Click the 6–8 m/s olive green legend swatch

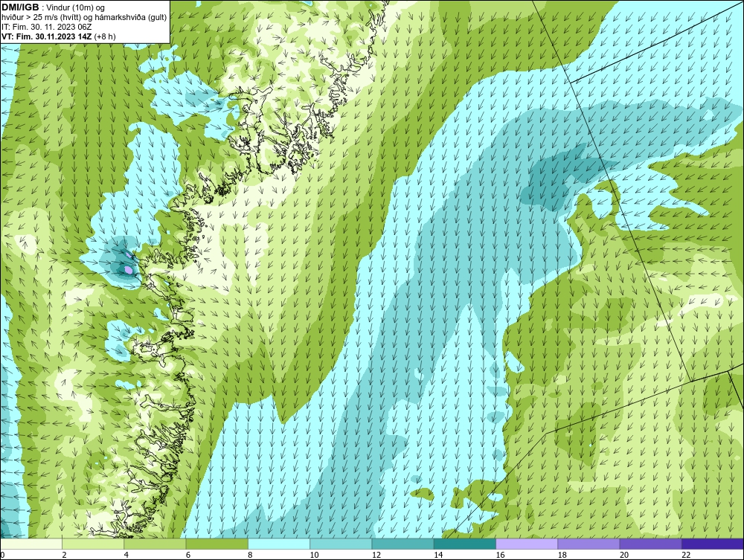coord(217,544)
